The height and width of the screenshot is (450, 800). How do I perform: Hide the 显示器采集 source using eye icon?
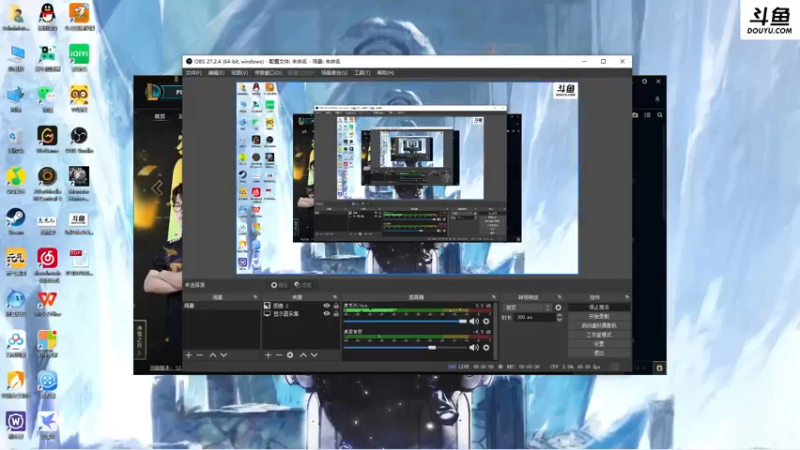(x=327, y=314)
